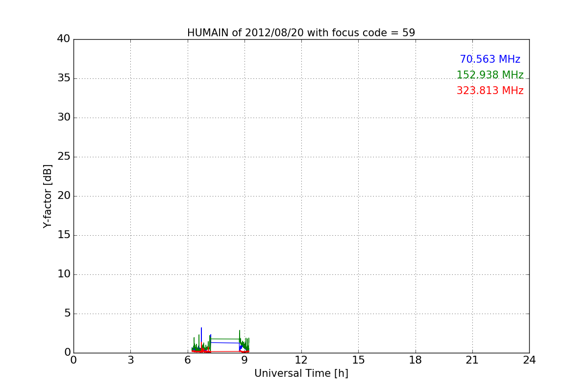Select the red 323.813 MHz legend label
588x392 pixels.
pos(490,91)
